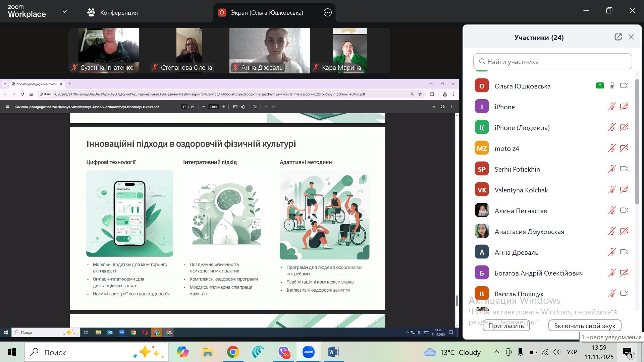The image size is (644, 362).
Task: Open Zoom Workplace dropdown chevron
Action: (65, 12)
